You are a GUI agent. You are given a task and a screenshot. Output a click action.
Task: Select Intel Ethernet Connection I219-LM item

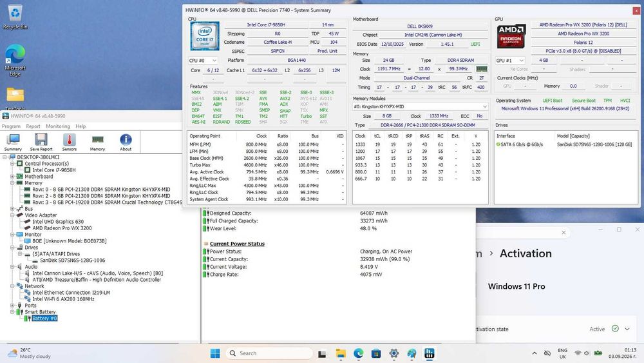tap(71, 293)
